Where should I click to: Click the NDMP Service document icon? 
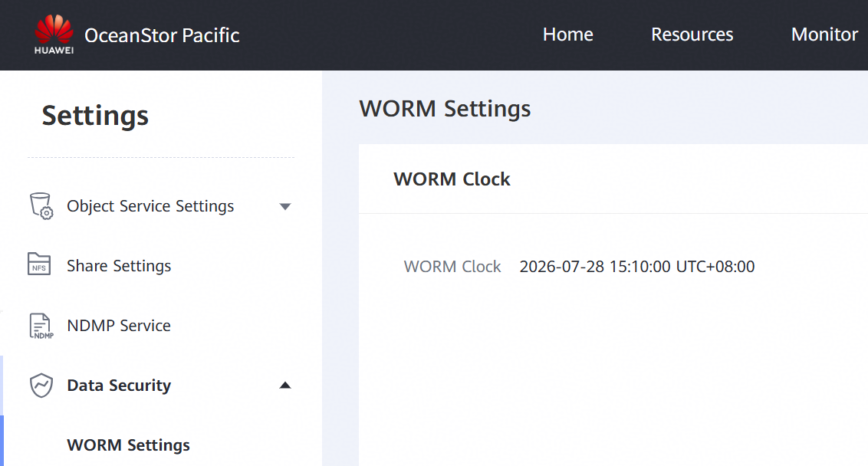point(41,326)
